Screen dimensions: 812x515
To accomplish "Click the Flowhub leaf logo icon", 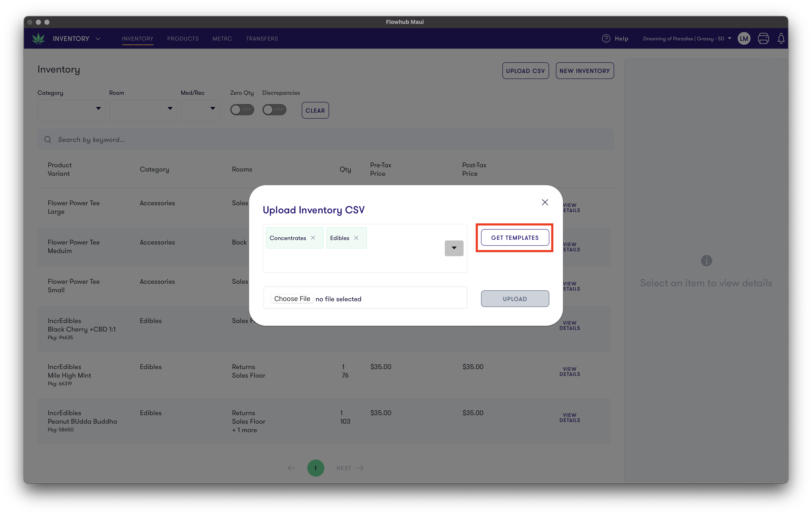I will (x=38, y=38).
